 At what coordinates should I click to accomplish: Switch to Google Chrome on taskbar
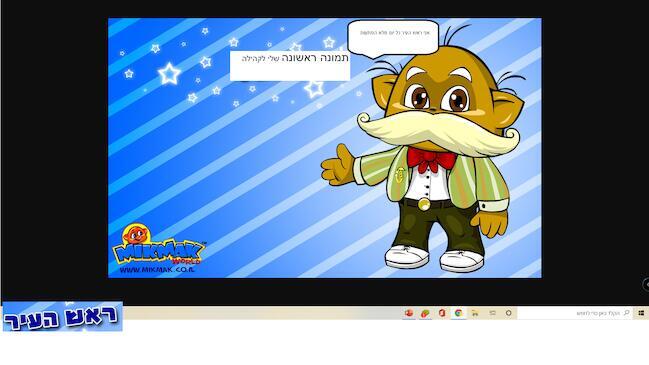click(x=459, y=313)
